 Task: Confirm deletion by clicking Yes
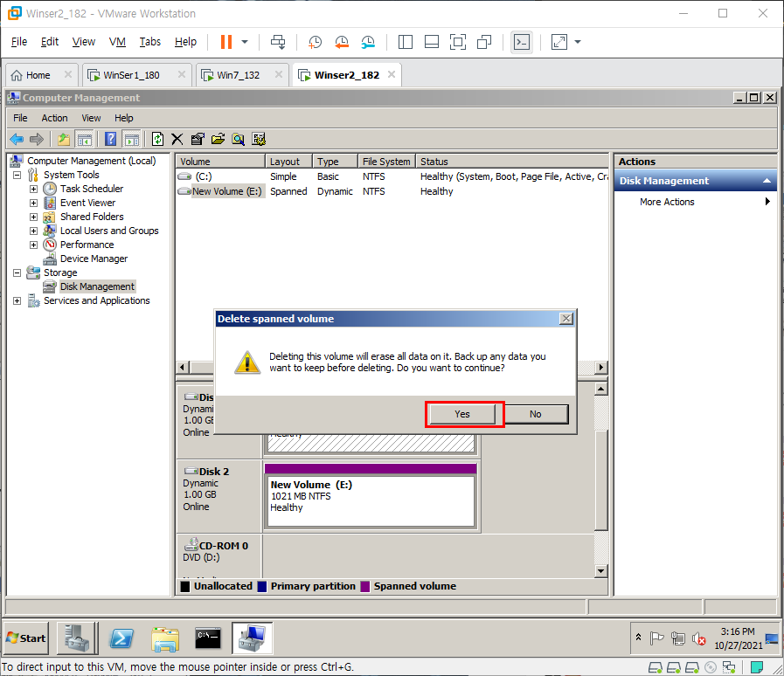pyautogui.click(x=462, y=414)
